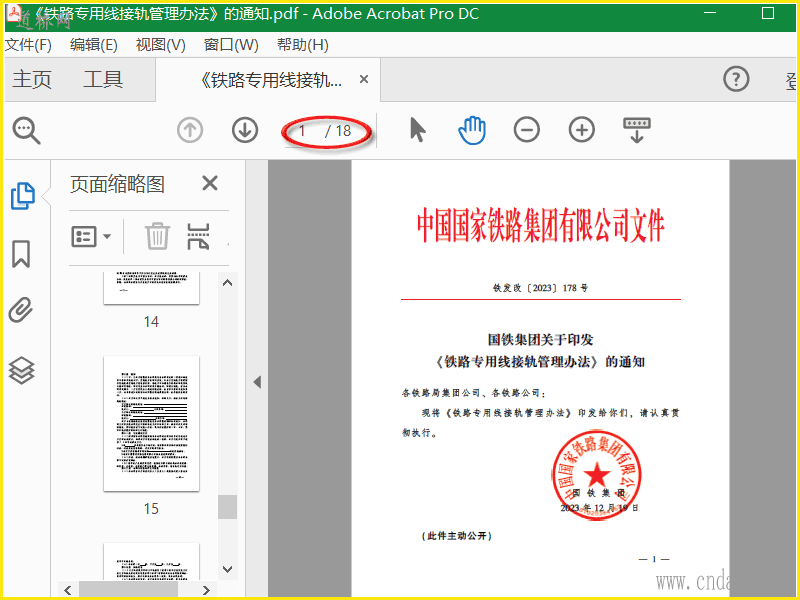The width and height of the screenshot is (800, 600).
Task: Open the 视图(V) menu
Action: pyautogui.click(x=160, y=45)
